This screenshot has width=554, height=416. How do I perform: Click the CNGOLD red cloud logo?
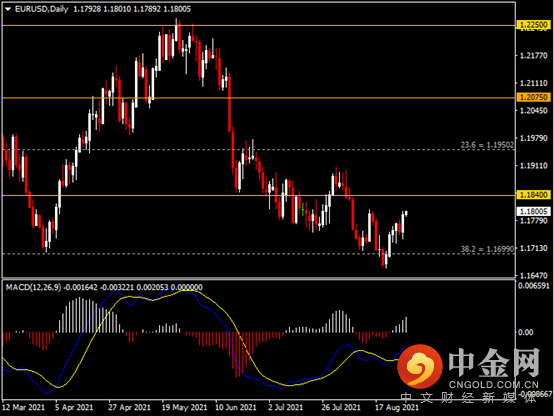point(420,366)
